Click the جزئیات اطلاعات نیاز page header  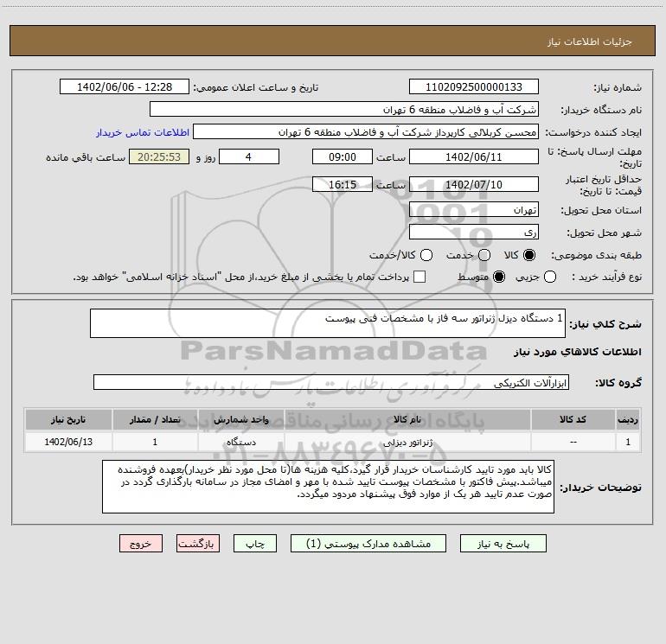pos(590,41)
